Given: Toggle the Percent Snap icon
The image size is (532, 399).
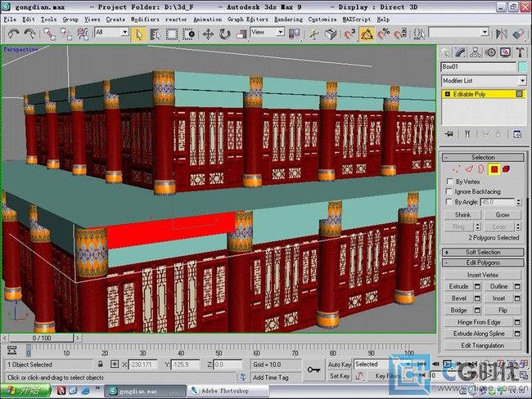Looking at the screenshot, I should pos(384,34).
